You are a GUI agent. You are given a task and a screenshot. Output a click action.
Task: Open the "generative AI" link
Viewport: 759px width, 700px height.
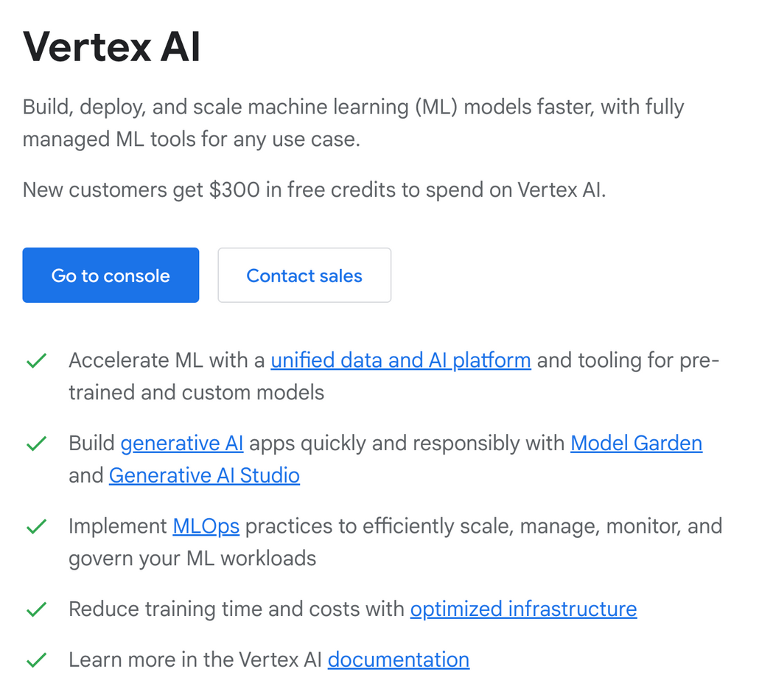coord(181,443)
